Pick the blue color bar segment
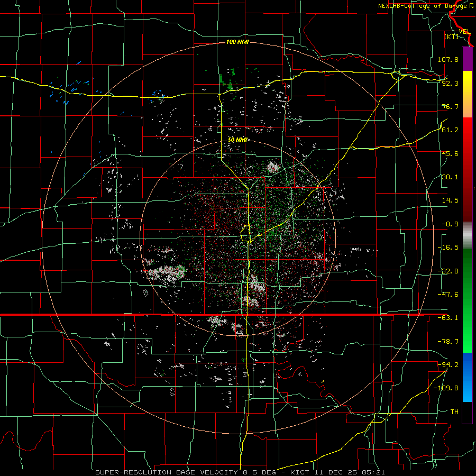The image size is (476, 476). [x=467, y=377]
